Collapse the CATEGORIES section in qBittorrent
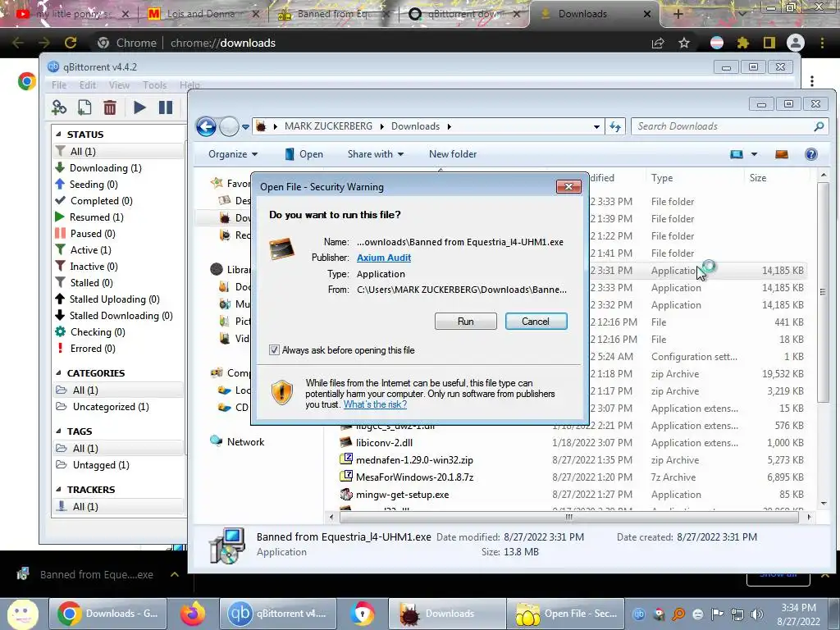The image size is (840, 630). point(58,373)
